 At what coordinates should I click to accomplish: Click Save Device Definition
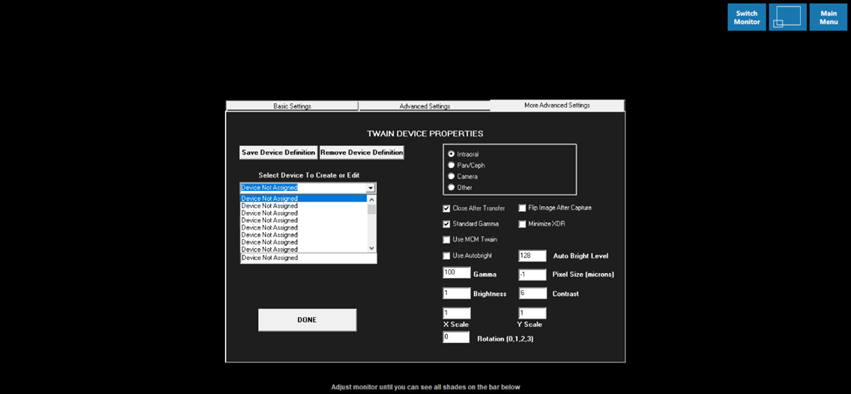click(x=278, y=152)
